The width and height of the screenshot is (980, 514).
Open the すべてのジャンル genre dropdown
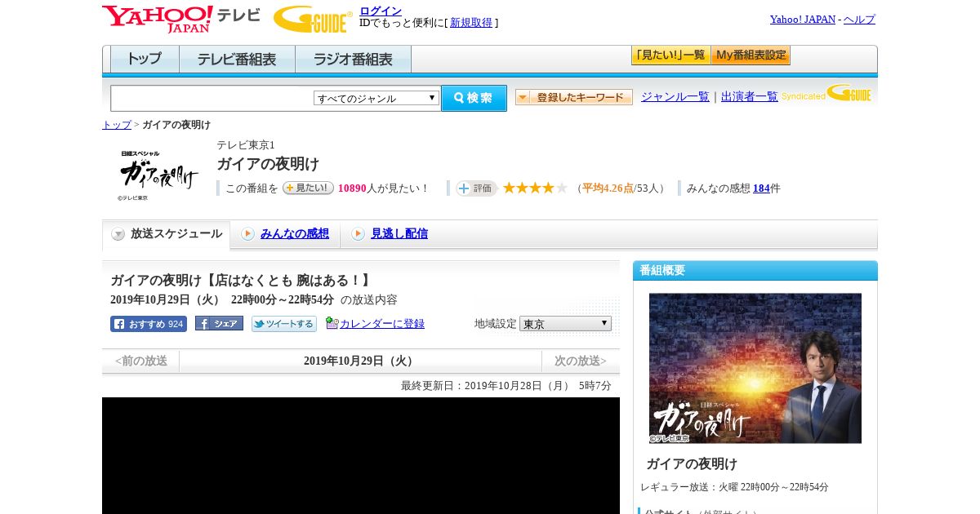376,98
